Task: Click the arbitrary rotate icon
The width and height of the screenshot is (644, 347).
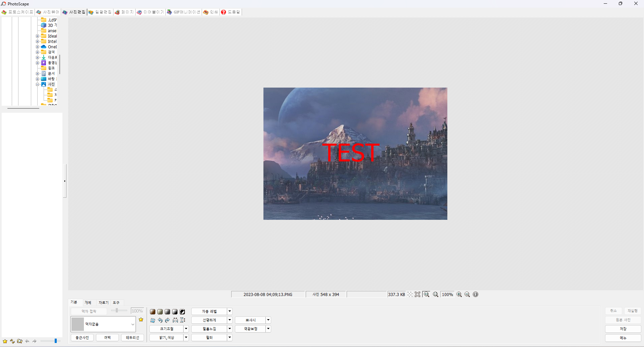Action: coord(153,320)
